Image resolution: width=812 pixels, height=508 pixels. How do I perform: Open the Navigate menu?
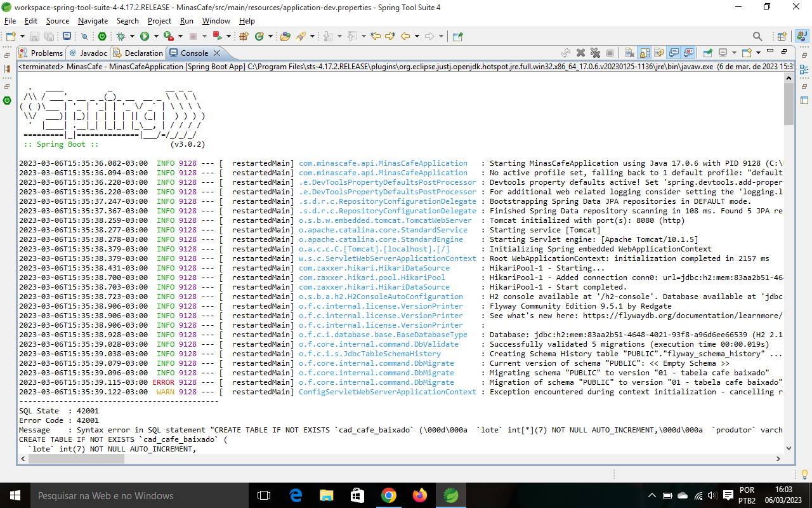click(x=93, y=21)
